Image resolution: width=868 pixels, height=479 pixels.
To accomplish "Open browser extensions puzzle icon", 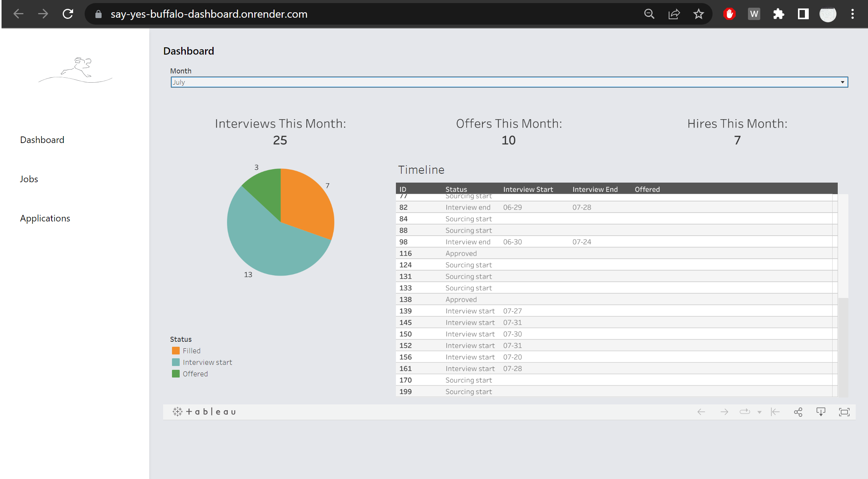I will pos(778,14).
